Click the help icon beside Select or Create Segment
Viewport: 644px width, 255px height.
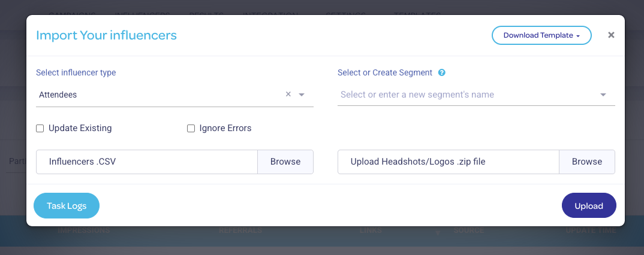442,73
